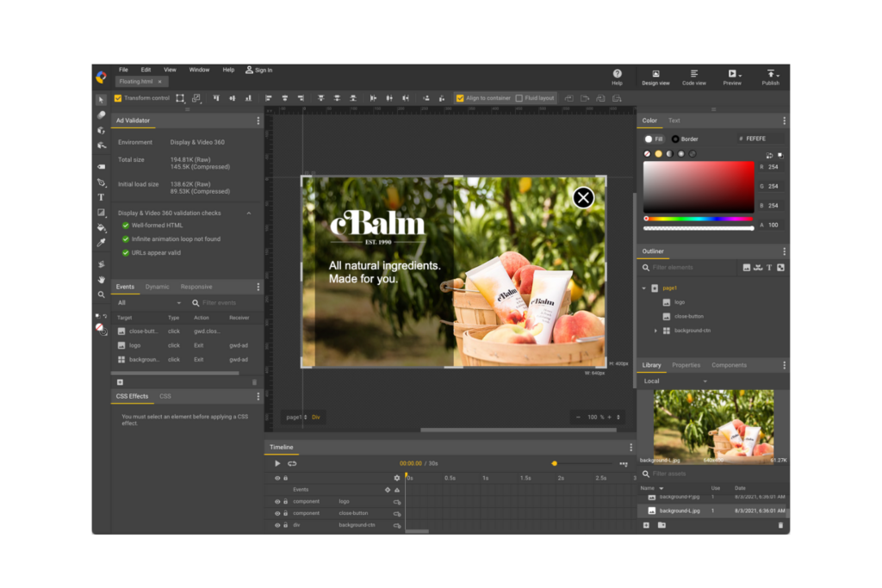Select the Text tool
The height and width of the screenshot is (588, 882).
[102, 197]
